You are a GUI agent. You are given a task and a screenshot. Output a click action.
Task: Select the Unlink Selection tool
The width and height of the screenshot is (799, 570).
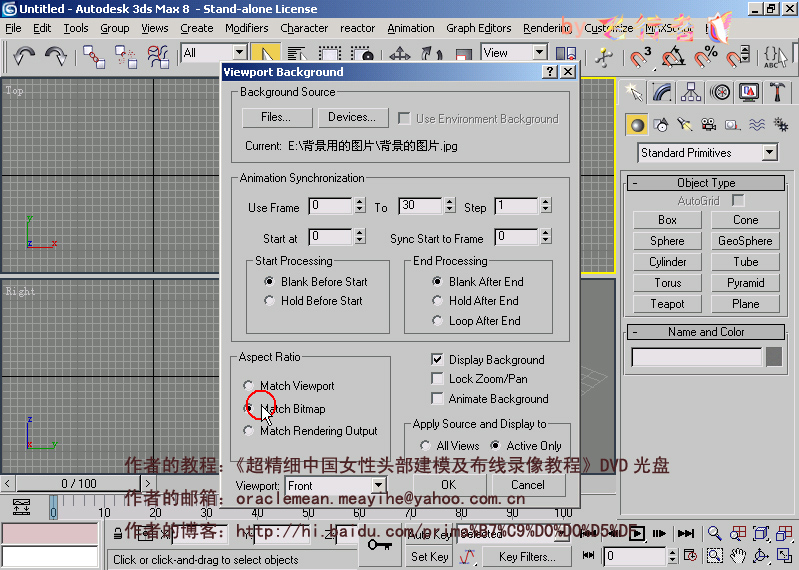click(125, 56)
